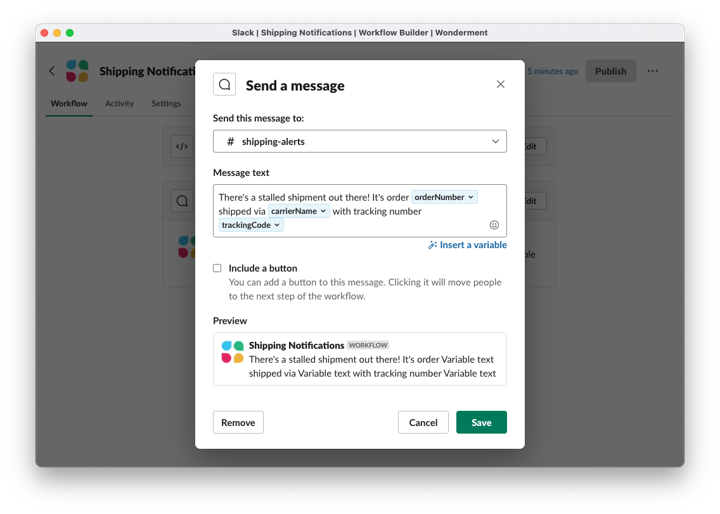This screenshot has width=720, height=514.
Task: Click the Shipping Notifications avatar in the preview
Action: coord(232,352)
